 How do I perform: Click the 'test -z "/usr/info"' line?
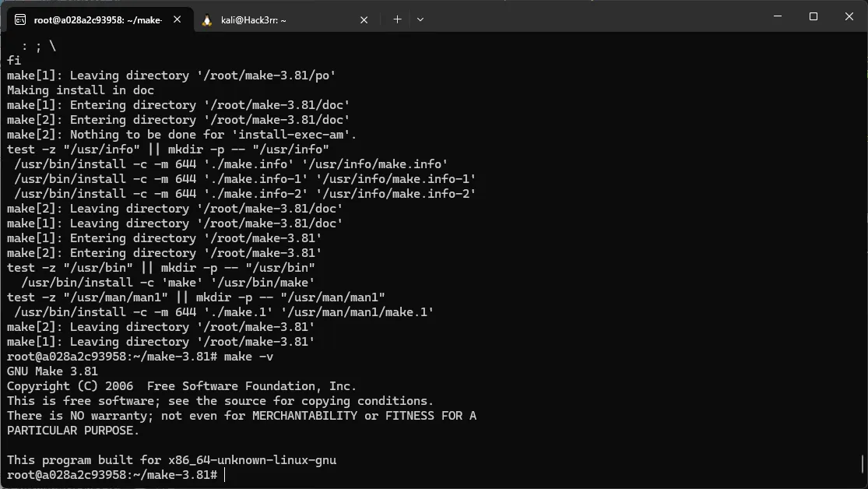[167, 150]
